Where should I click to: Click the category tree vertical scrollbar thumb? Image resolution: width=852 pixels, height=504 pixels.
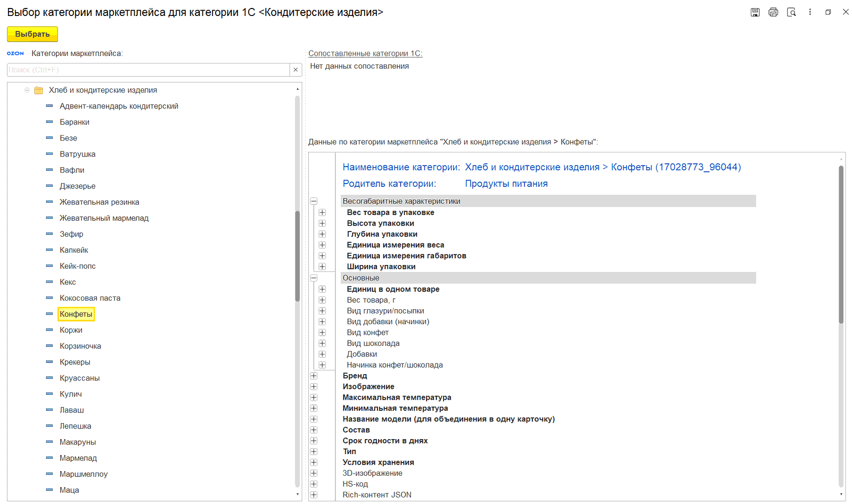pyautogui.click(x=297, y=257)
